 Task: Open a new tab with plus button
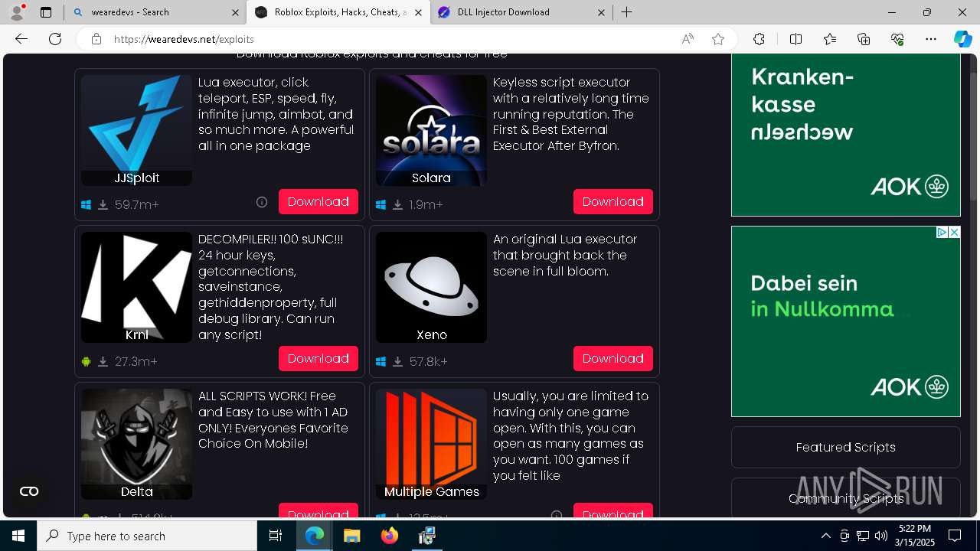click(626, 12)
